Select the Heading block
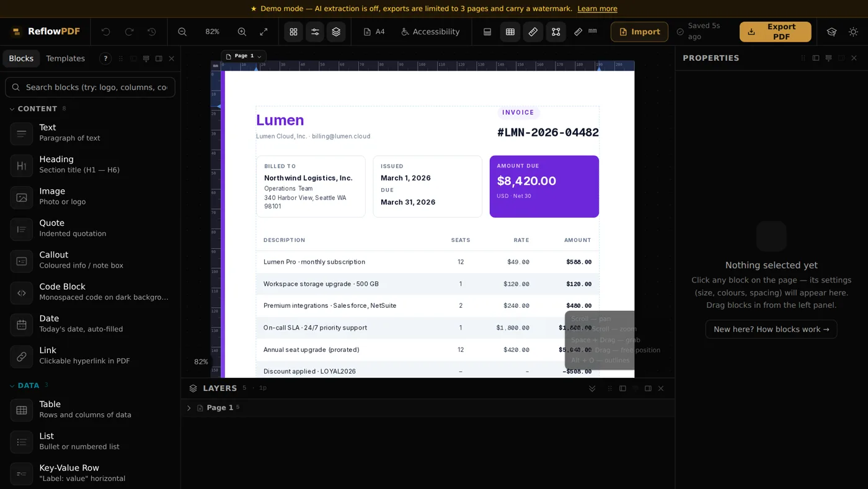868x489 pixels. click(x=90, y=164)
